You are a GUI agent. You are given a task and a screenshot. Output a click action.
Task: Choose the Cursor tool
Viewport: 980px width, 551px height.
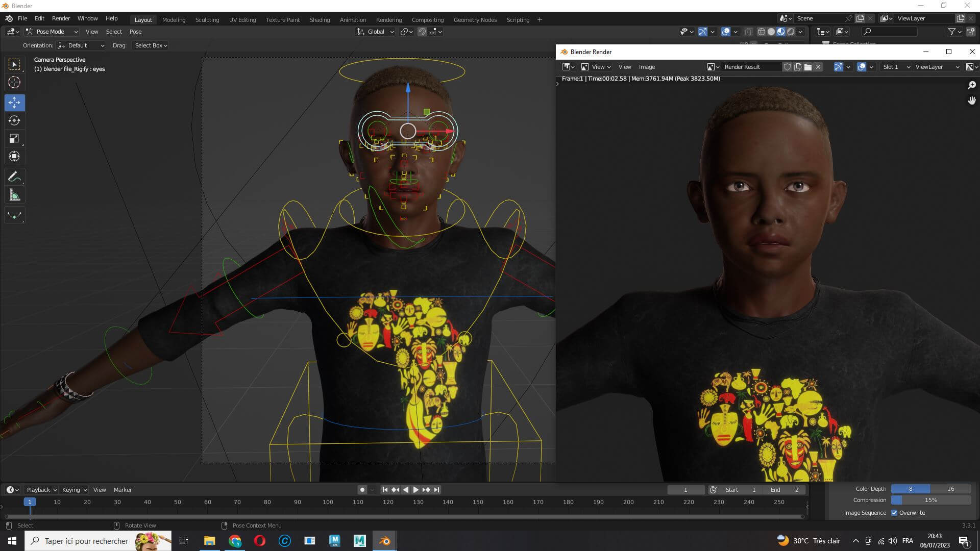[14, 82]
